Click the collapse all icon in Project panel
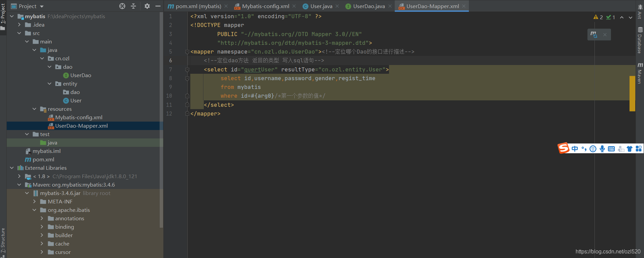Viewport: 644px width, 258px height. [133, 6]
